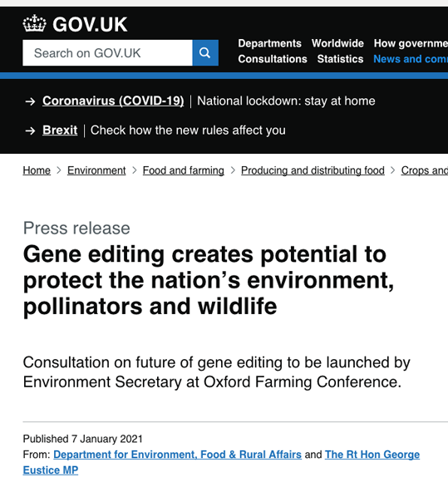The width and height of the screenshot is (448, 492).
Task: Open the Food and farming breadcrumb
Action: [183, 170]
